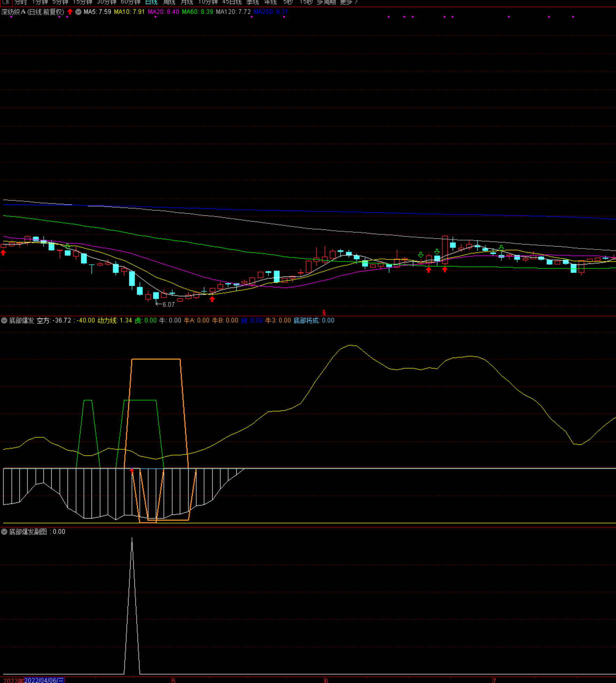Click the 底部将成: 0.00 value
This screenshot has height=683, width=616.
(314, 320)
